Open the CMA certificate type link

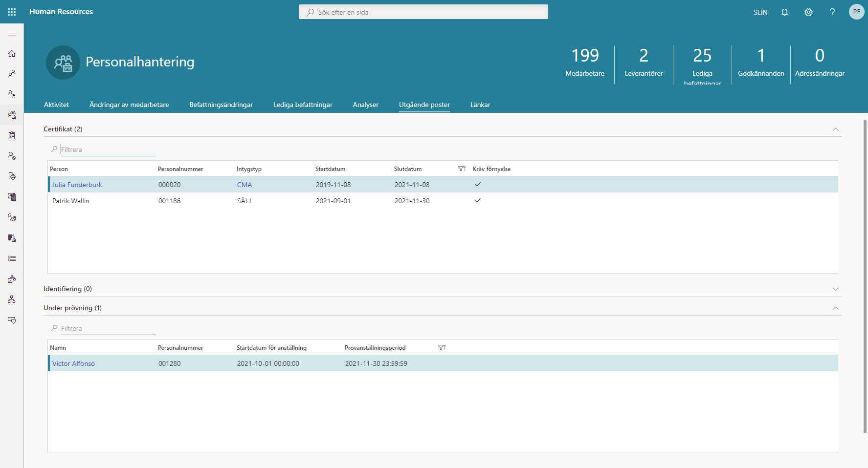click(245, 185)
